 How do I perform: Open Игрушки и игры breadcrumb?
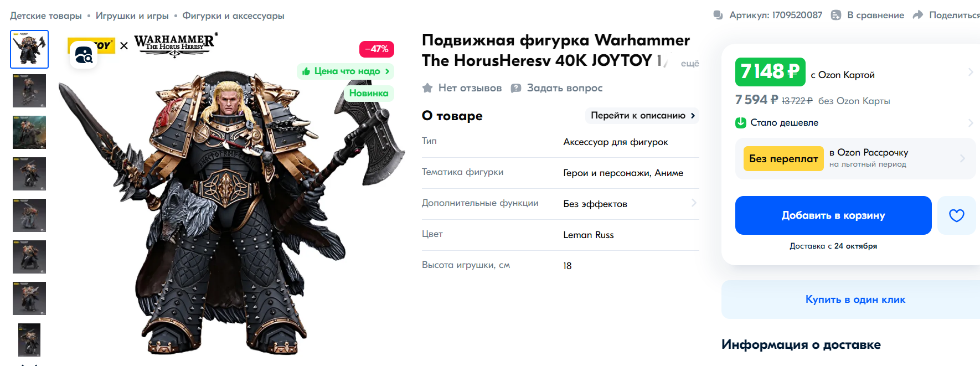click(132, 16)
